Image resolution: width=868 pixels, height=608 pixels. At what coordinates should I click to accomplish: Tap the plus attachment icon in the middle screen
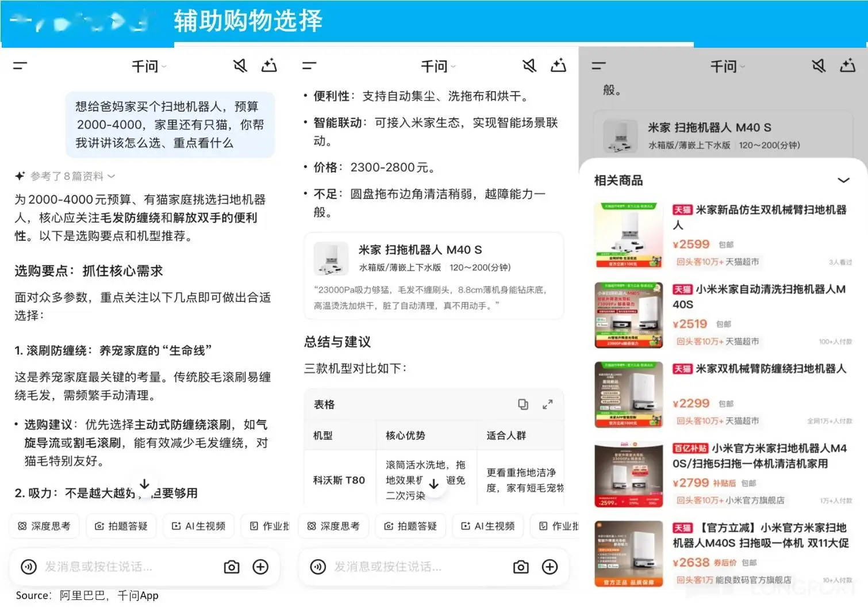coord(550,567)
